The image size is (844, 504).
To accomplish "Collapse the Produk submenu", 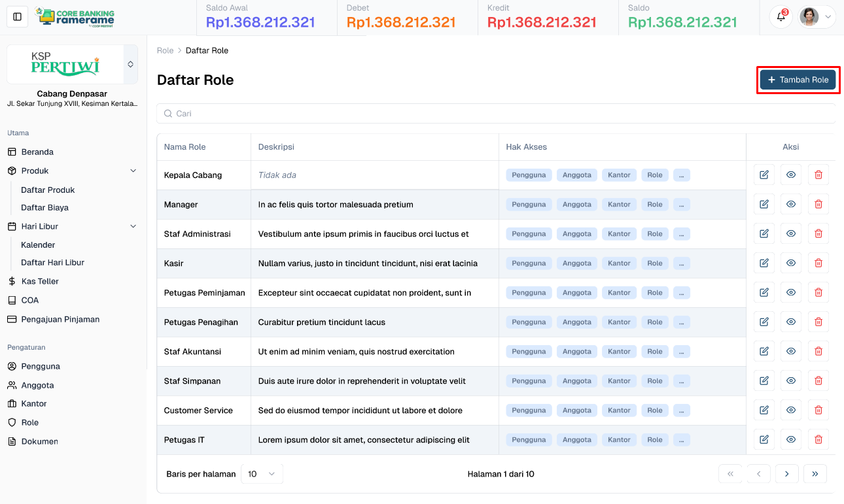I will click(x=133, y=171).
